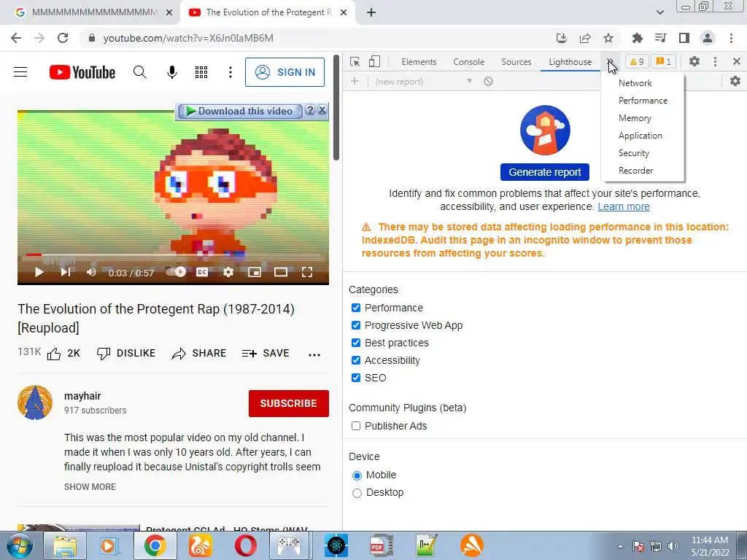Uncheck the Performance category
Viewport: 747px width, 560px height.
tap(356, 308)
